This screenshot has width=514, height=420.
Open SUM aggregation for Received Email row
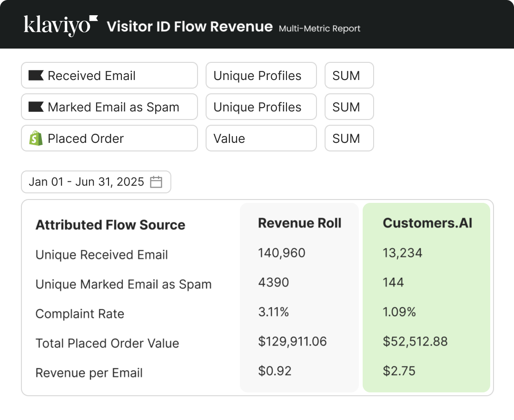pyautogui.click(x=349, y=75)
